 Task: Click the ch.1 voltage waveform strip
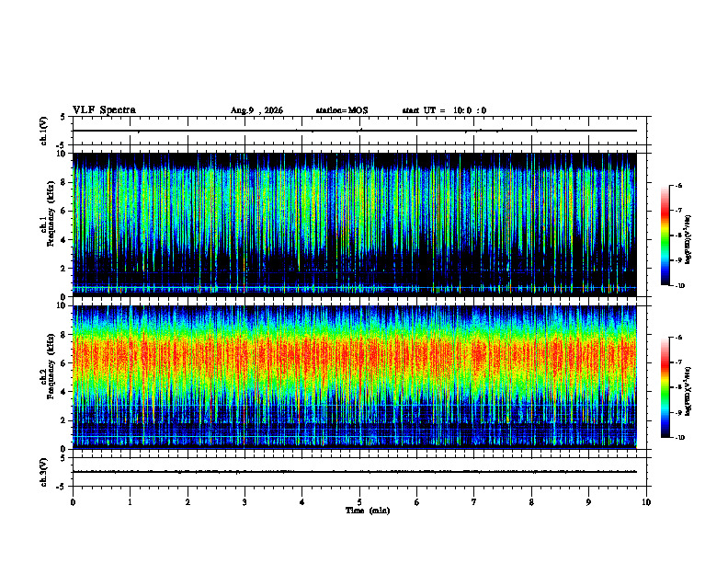click(359, 131)
